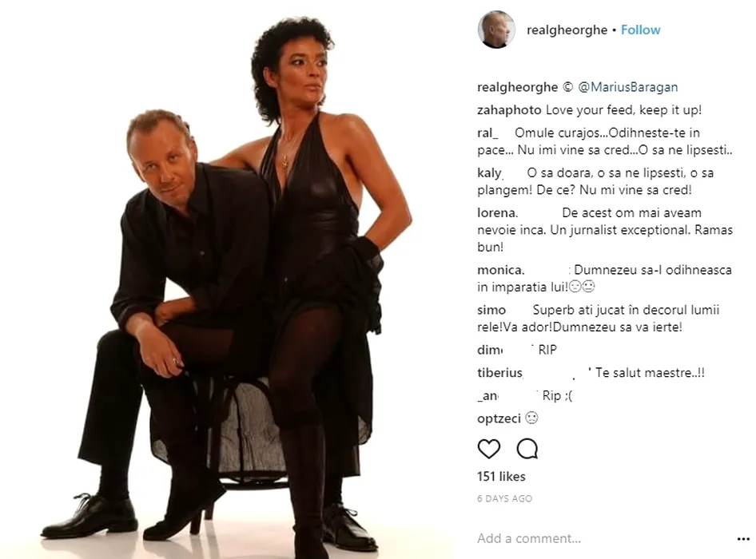Open the @MariusBaragan mention link

[628, 87]
